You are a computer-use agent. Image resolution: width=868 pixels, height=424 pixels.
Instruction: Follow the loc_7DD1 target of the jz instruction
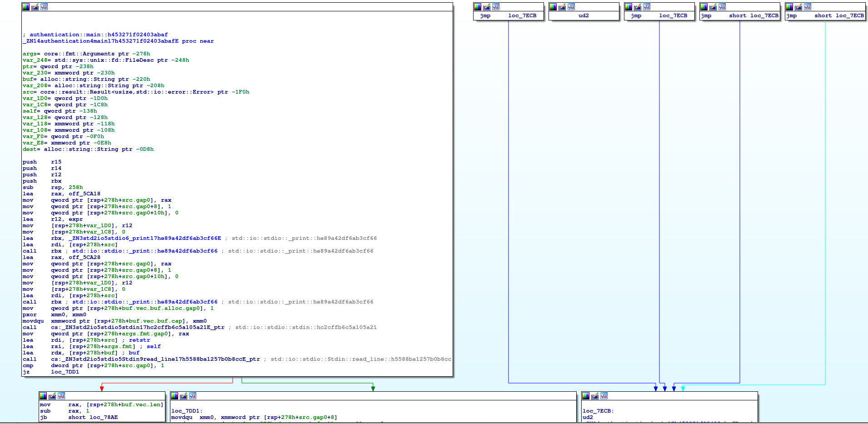pos(65,371)
